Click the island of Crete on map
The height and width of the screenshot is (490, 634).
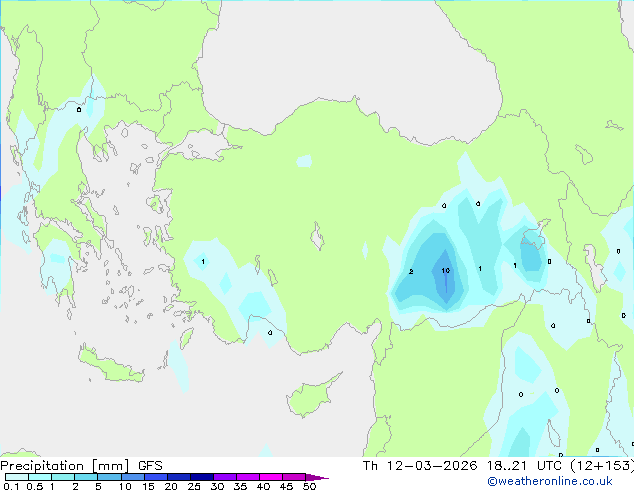110,364
